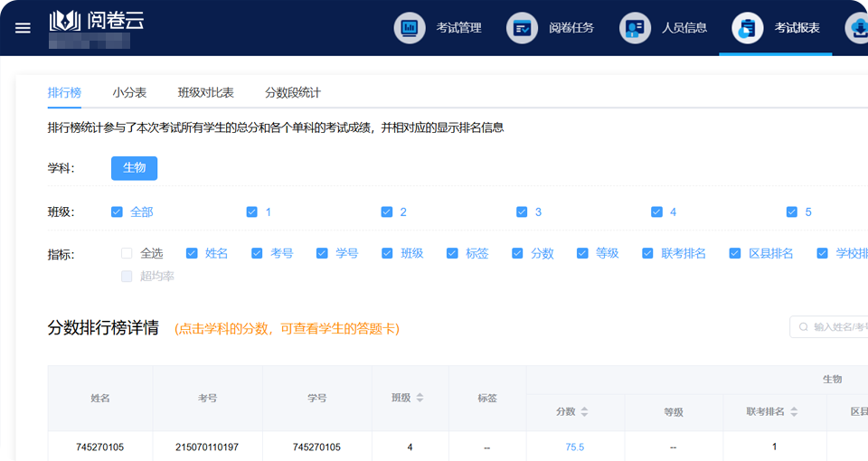Screen dimensions: 868x461
Task: Click exam number cell 215070110197
Action: pyautogui.click(x=207, y=447)
